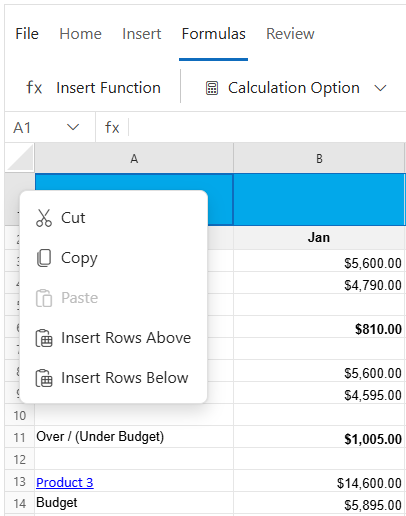Expand the Calculation Option dropdown arrow
This screenshot has height=516, width=406.
[x=380, y=88]
